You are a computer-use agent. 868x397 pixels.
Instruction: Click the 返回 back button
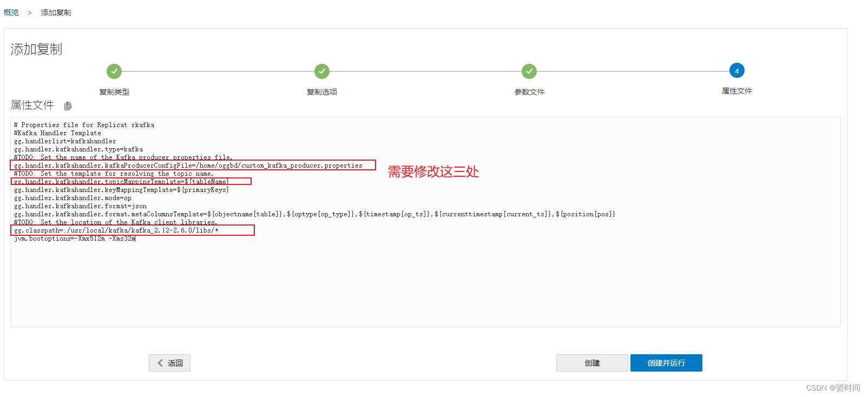(169, 363)
